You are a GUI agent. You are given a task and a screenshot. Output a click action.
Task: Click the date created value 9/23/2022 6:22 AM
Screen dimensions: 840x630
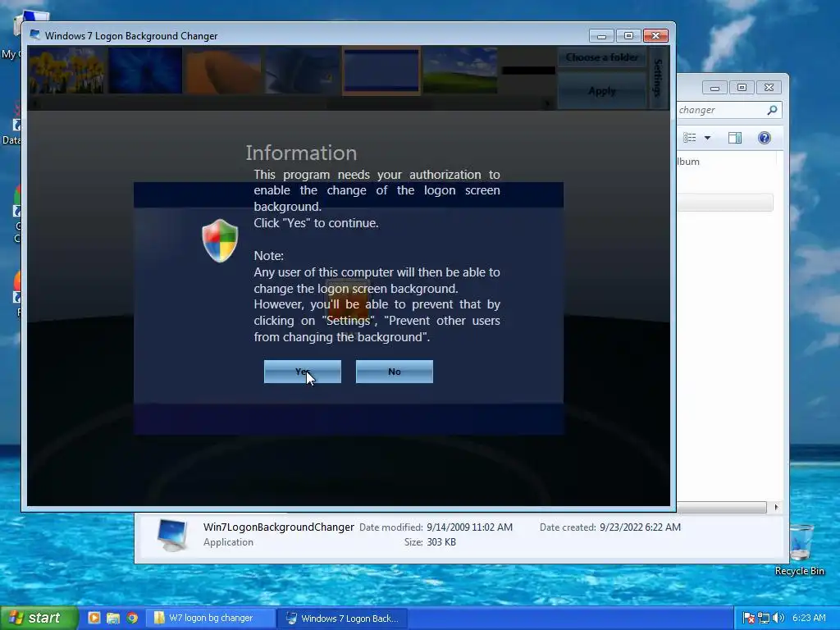(x=640, y=527)
